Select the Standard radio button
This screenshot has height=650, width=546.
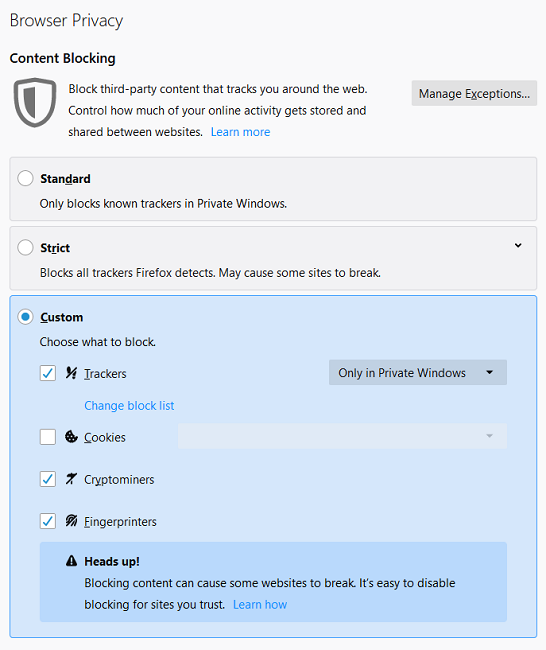point(25,178)
